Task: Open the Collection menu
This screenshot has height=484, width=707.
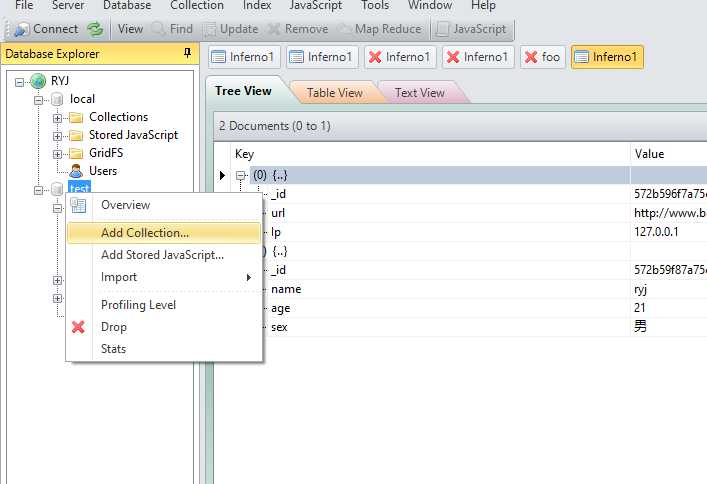Action: [197, 5]
